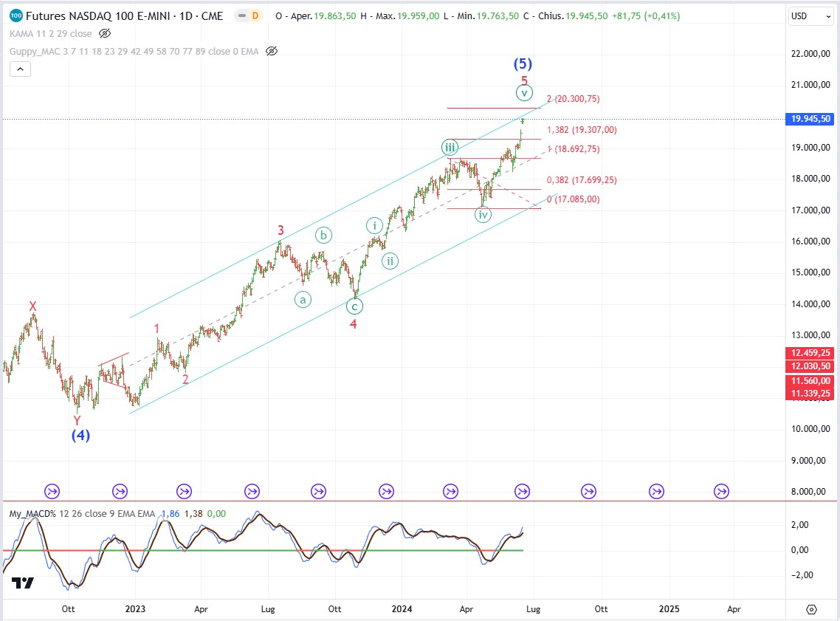Click the orange D delayed-data badge

255,16
